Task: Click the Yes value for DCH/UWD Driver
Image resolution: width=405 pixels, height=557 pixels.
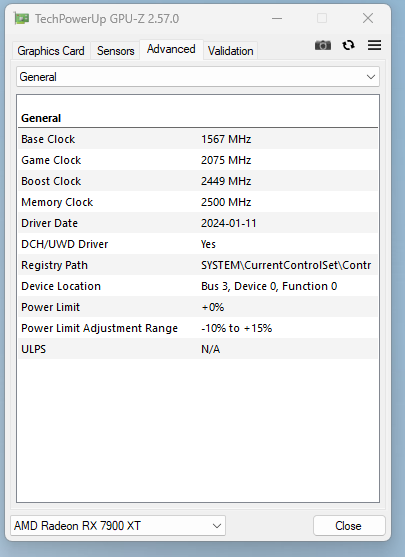Action: point(208,244)
